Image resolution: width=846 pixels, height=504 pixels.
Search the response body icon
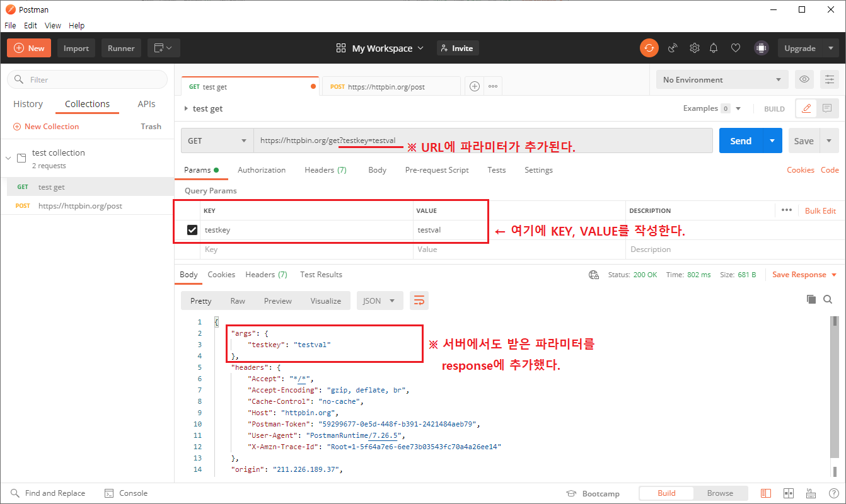click(x=828, y=299)
